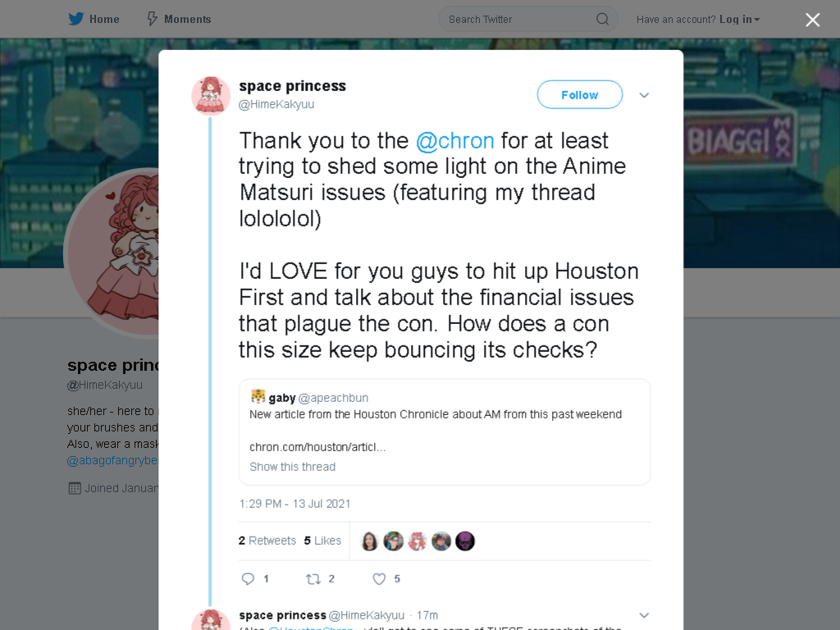The width and height of the screenshot is (840, 630).
Task: Click the Twitter bird Home icon
Action: pyautogui.click(x=76, y=20)
